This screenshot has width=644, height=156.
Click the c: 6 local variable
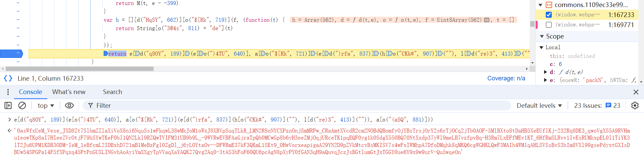556,64
